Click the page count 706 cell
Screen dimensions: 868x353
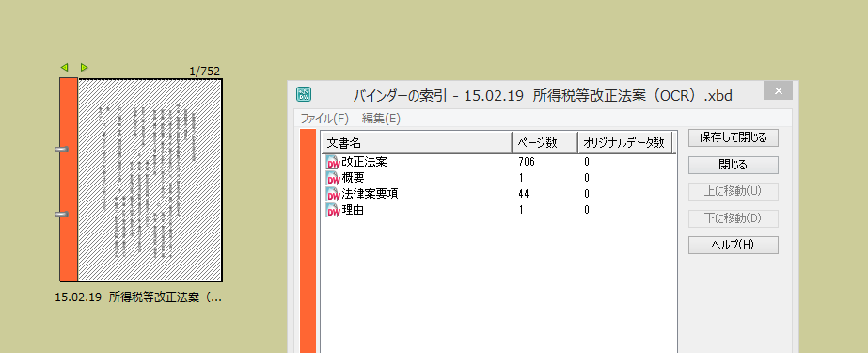point(527,162)
